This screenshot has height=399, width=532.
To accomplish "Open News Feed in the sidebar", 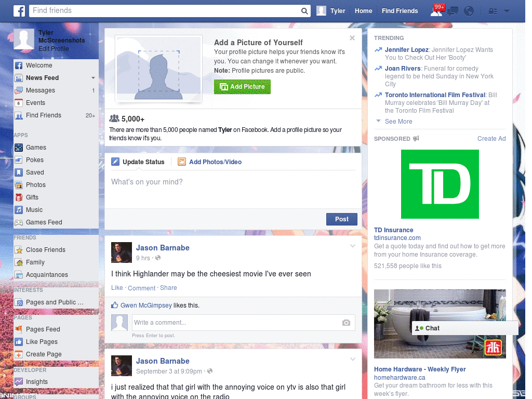I will (x=43, y=78).
